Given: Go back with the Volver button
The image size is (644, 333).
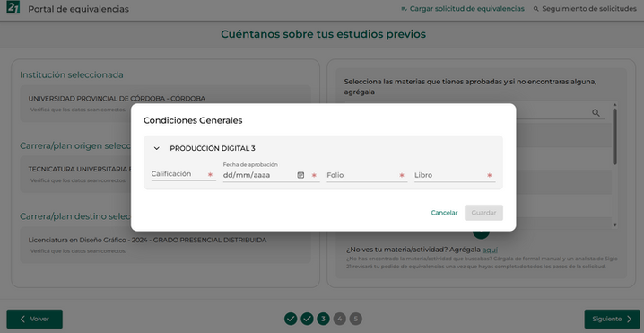Looking at the screenshot, I should 34,319.
